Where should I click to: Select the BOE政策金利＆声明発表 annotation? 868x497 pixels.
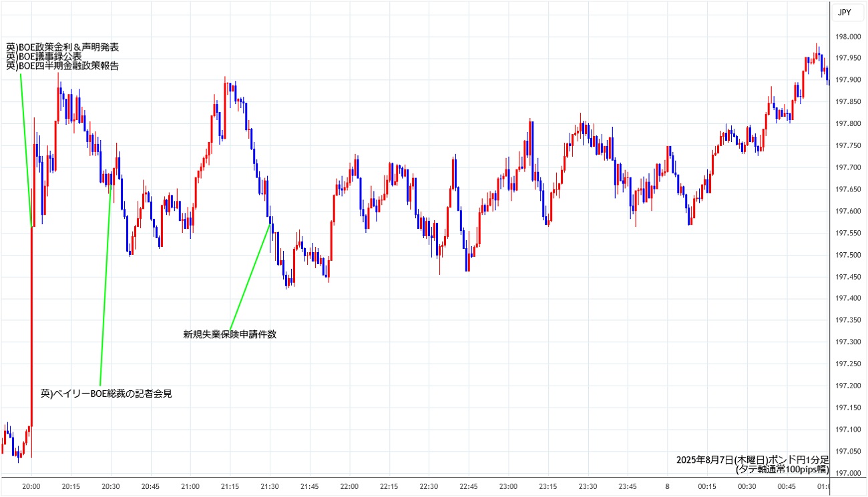(x=63, y=47)
